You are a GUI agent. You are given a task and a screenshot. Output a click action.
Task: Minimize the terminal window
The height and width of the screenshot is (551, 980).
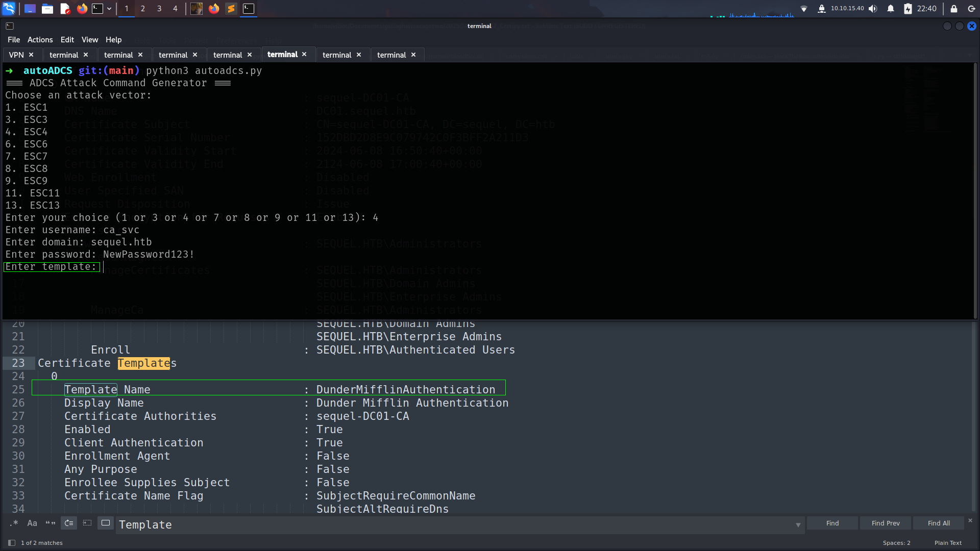[947, 26]
